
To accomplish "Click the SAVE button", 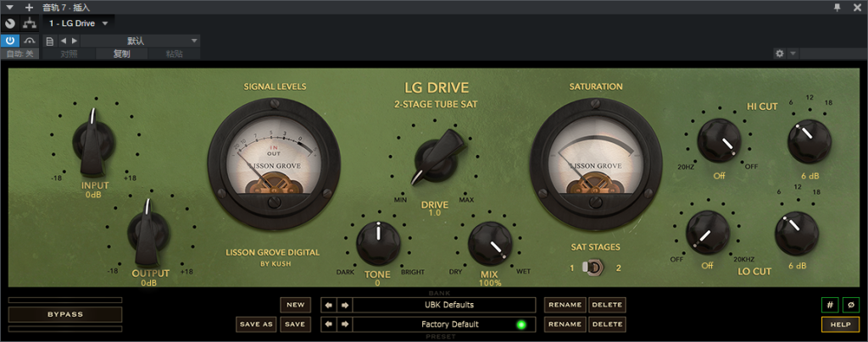I will pos(296,324).
